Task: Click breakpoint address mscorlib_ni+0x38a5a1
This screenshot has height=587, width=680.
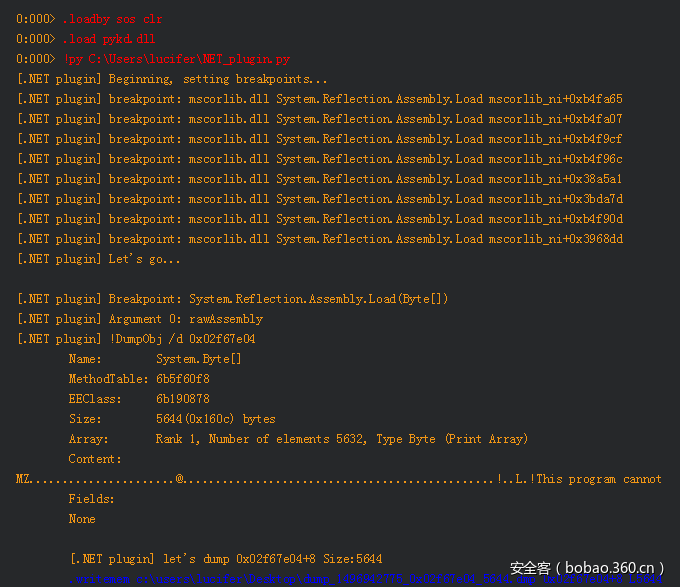Action: [x=555, y=179]
